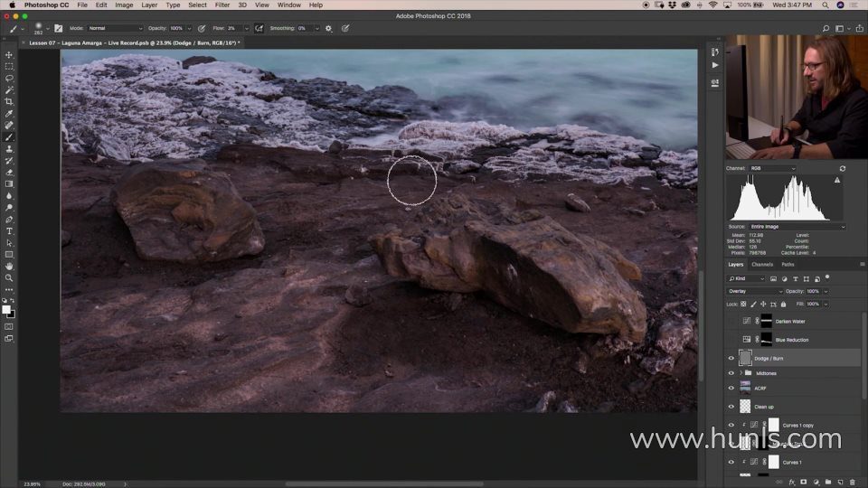
Task: Toggle lock all padlock
Action: click(x=783, y=304)
